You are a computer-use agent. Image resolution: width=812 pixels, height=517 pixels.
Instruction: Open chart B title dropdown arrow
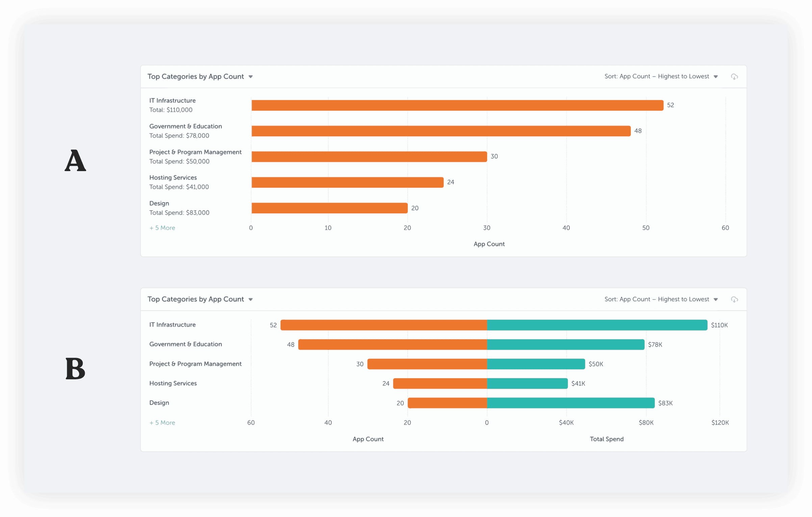pos(251,300)
